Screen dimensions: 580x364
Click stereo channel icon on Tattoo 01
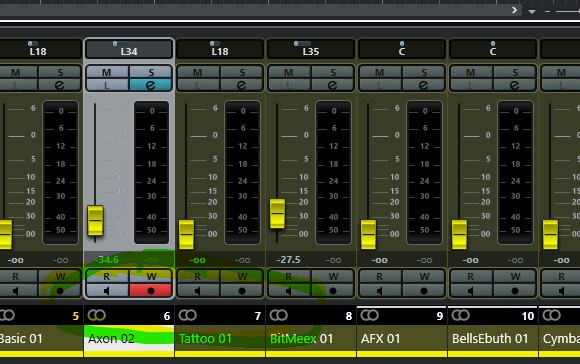188,315
